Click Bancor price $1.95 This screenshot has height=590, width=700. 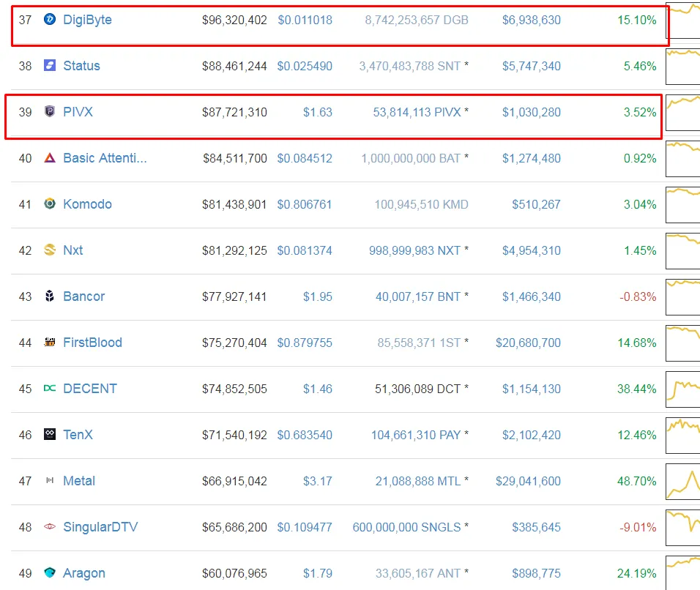(x=318, y=296)
